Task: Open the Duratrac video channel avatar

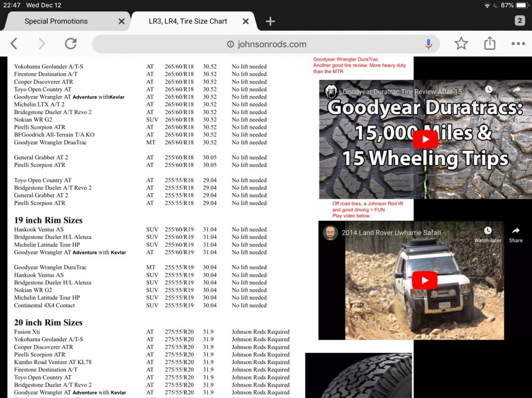Action: point(330,91)
